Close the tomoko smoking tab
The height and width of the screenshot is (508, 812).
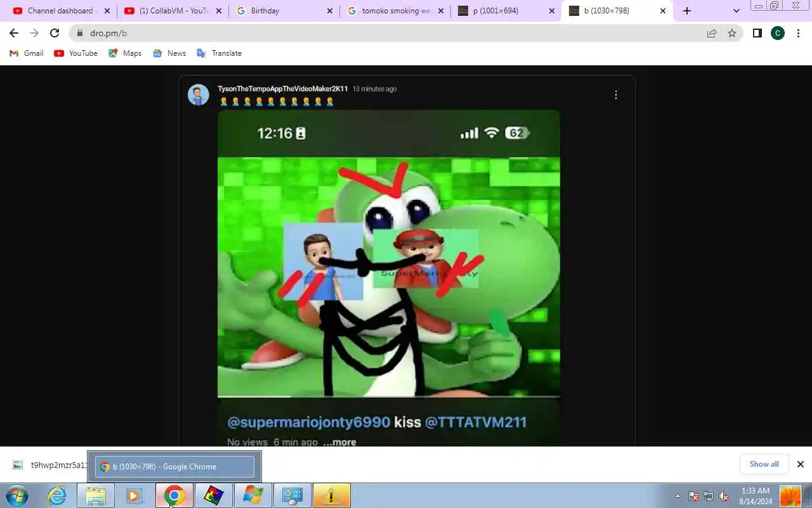click(441, 11)
